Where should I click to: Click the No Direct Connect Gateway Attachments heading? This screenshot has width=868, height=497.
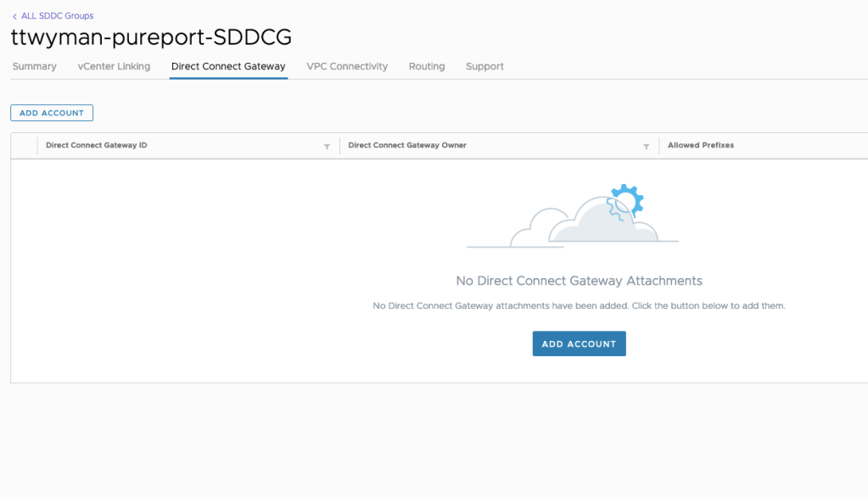pyautogui.click(x=579, y=281)
